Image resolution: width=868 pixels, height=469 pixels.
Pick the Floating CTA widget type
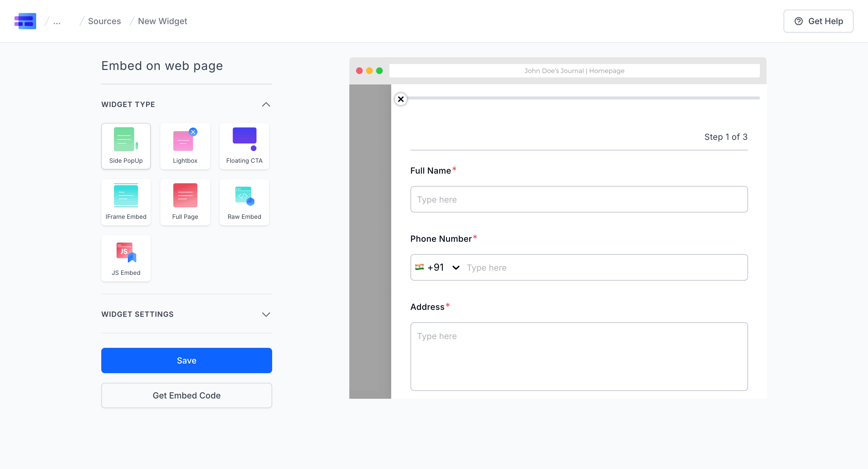(x=244, y=146)
